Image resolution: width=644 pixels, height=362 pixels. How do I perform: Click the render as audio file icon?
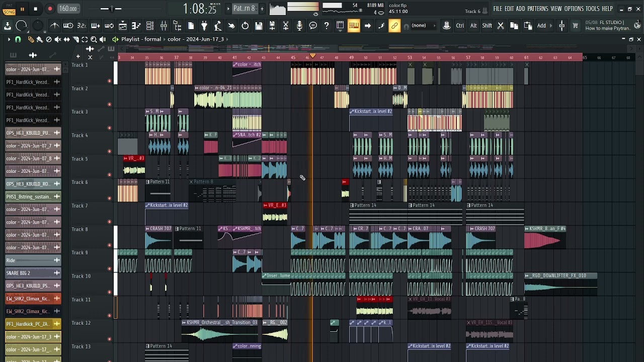[272, 26]
